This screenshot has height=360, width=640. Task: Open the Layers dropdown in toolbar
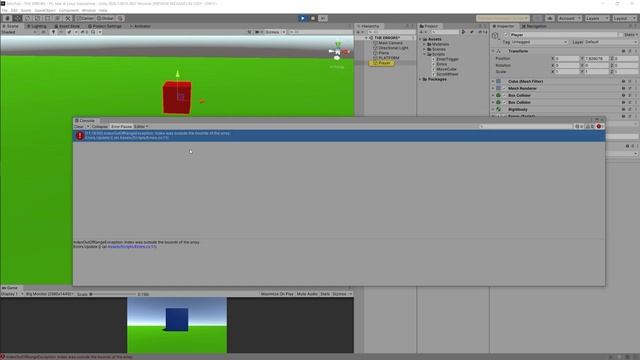(x=597, y=18)
